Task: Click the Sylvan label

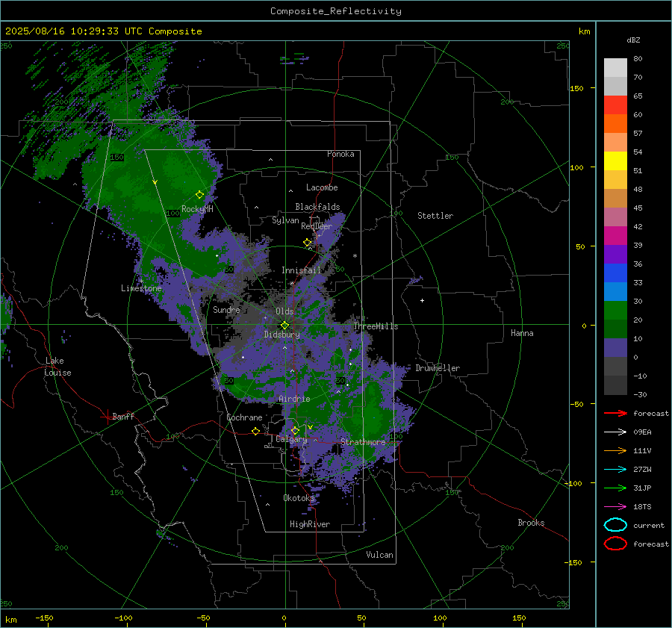Action: tap(285, 220)
